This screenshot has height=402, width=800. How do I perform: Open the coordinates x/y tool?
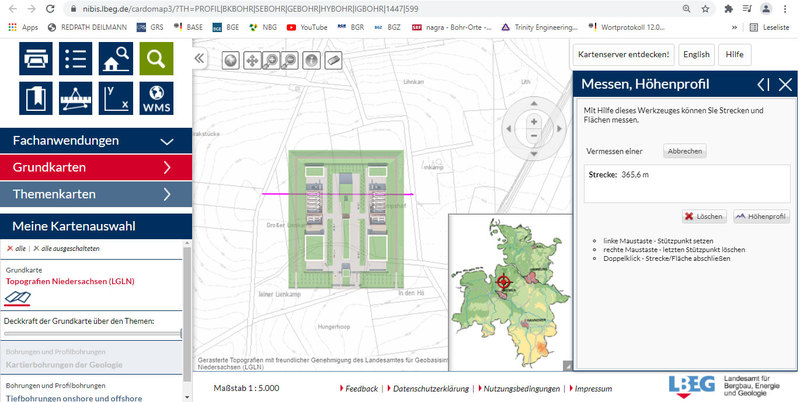click(x=115, y=99)
